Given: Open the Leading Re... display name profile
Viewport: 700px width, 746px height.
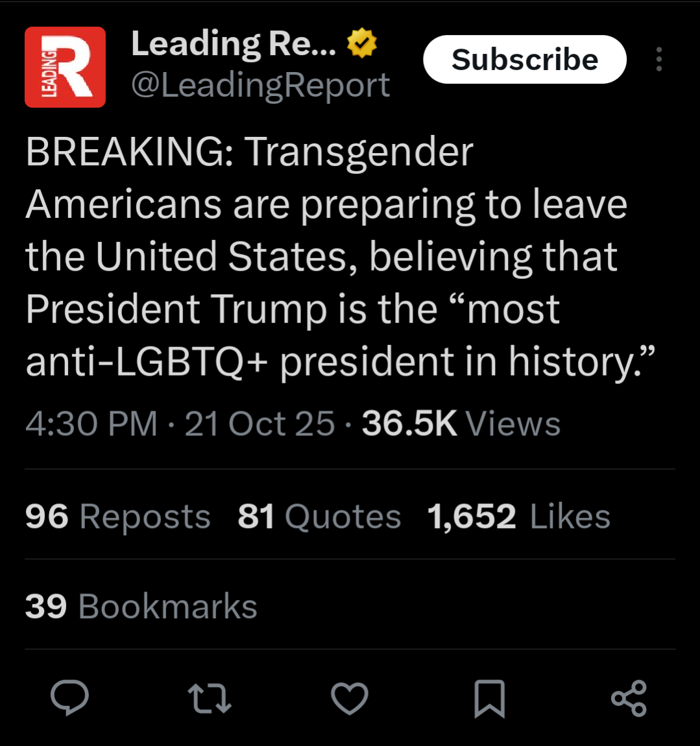Looking at the screenshot, I should point(234,43).
